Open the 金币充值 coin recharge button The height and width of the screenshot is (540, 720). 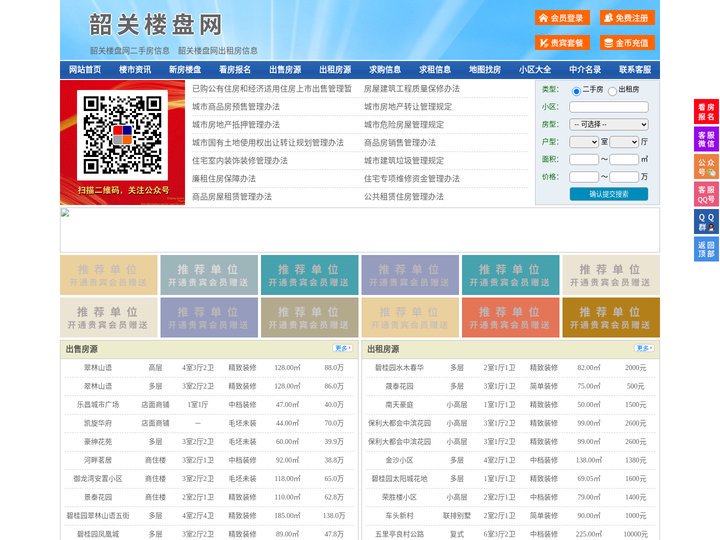tap(627, 43)
